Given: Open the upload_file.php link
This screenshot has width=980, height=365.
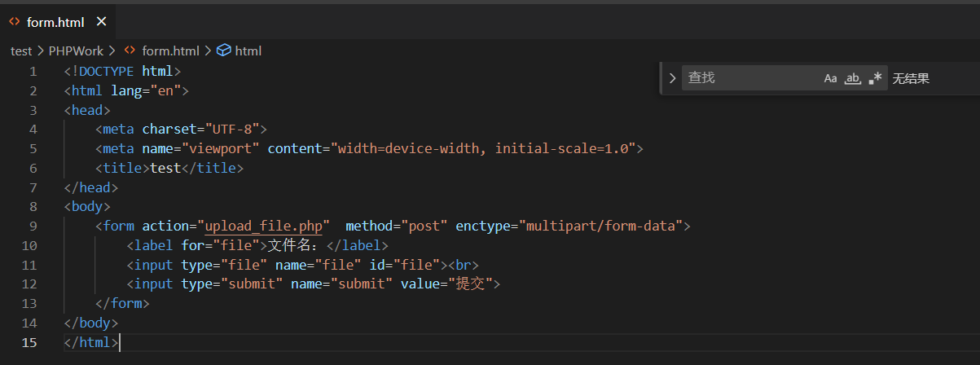Looking at the screenshot, I should [x=266, y=226].
